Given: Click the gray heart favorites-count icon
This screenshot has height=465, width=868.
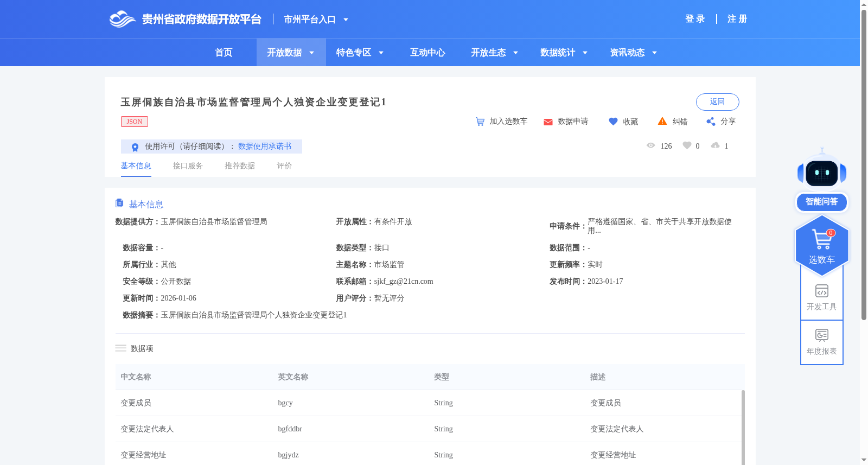Looking at the screenshot, I should [687, 145].
